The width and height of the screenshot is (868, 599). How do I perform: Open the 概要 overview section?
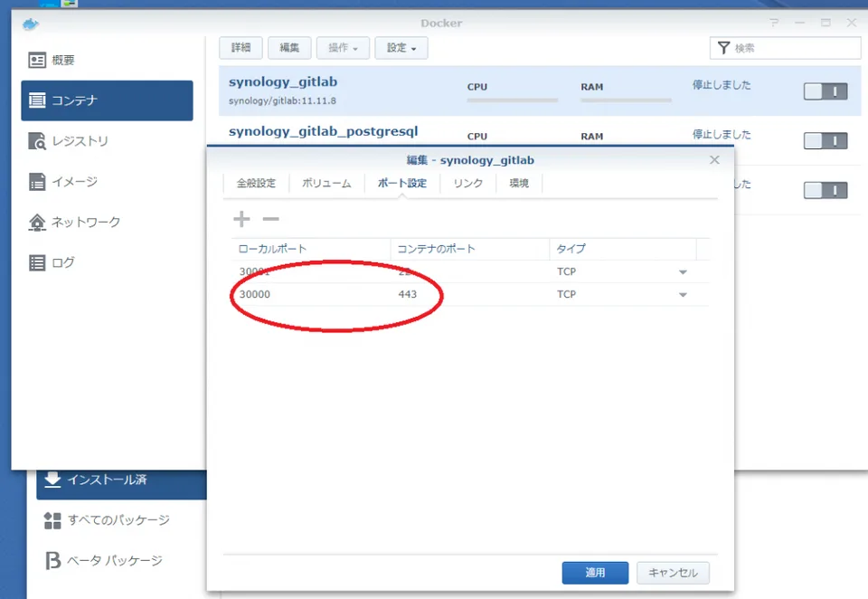107,60
